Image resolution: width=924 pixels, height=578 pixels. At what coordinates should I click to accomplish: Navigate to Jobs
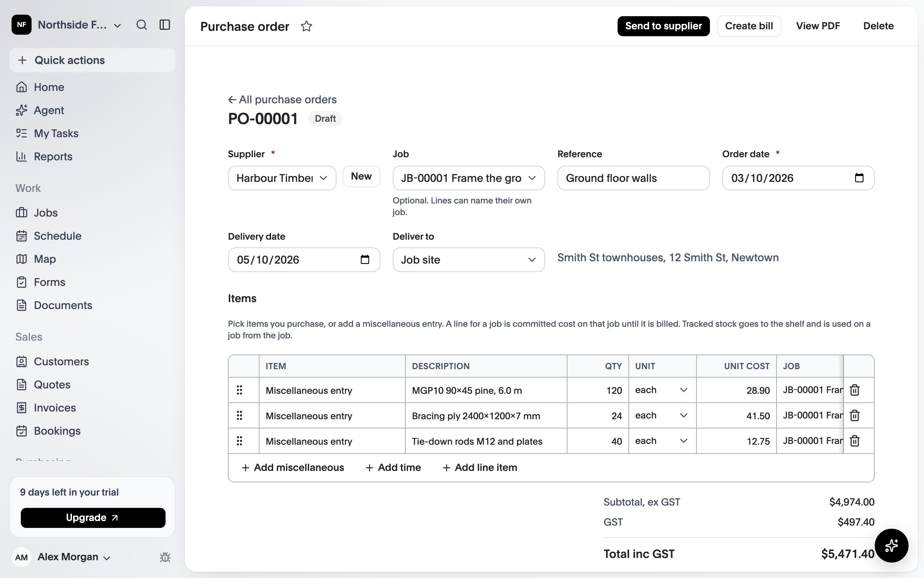92,213
